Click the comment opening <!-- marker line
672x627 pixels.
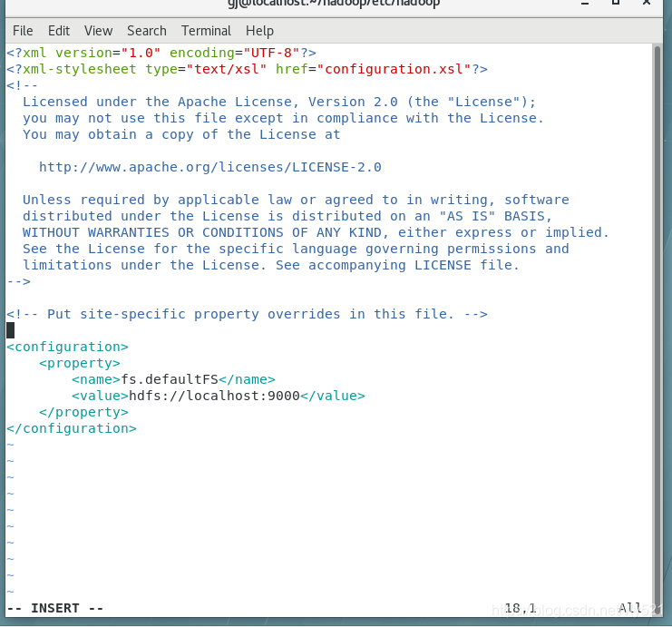coord(22,85)
